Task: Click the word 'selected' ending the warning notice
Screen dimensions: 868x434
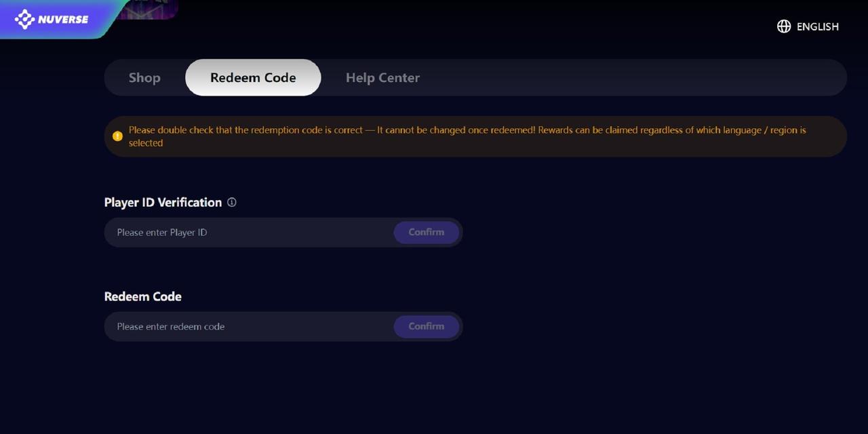Action: tap(146, 143)
